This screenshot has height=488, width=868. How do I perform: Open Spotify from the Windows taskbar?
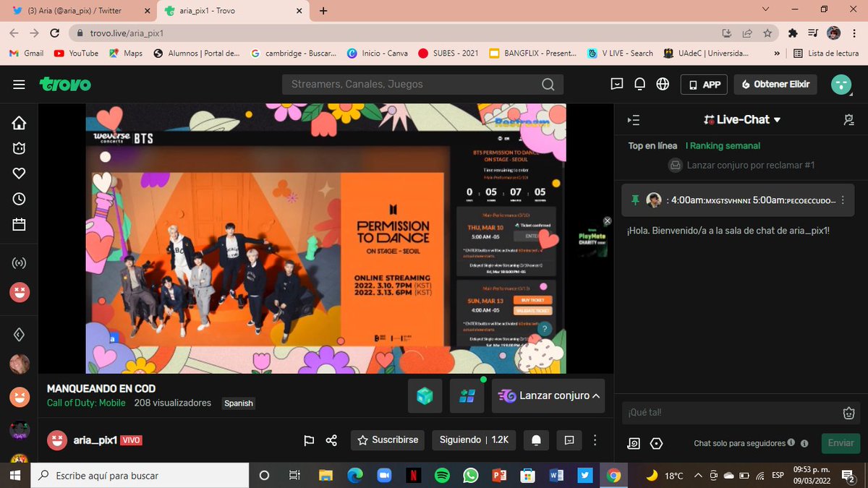pyautogui.click(x=442, y=476)
